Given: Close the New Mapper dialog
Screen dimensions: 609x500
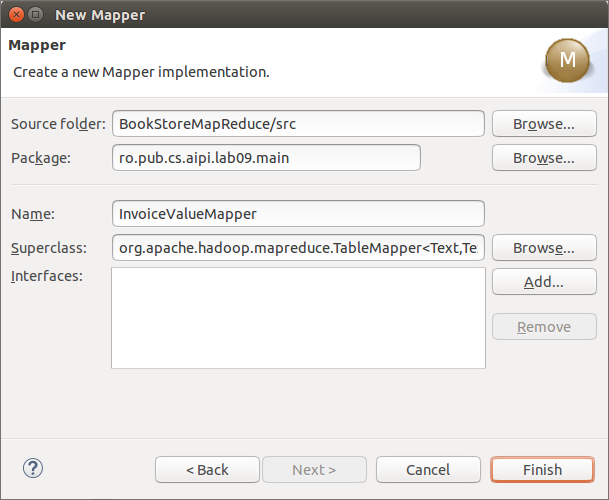Looking at the screenshot, I should pyautogui.click(x=16, y=15).
